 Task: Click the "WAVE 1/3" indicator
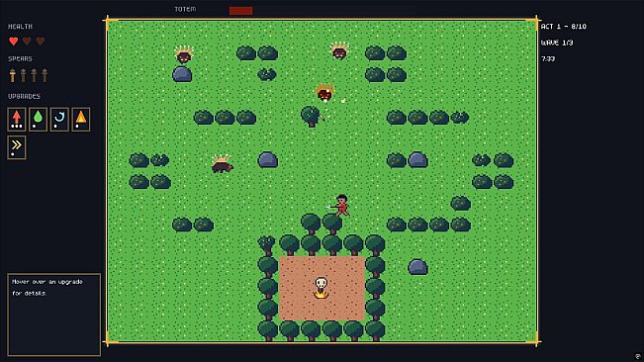pyautogui.click(x=557, y=43)
